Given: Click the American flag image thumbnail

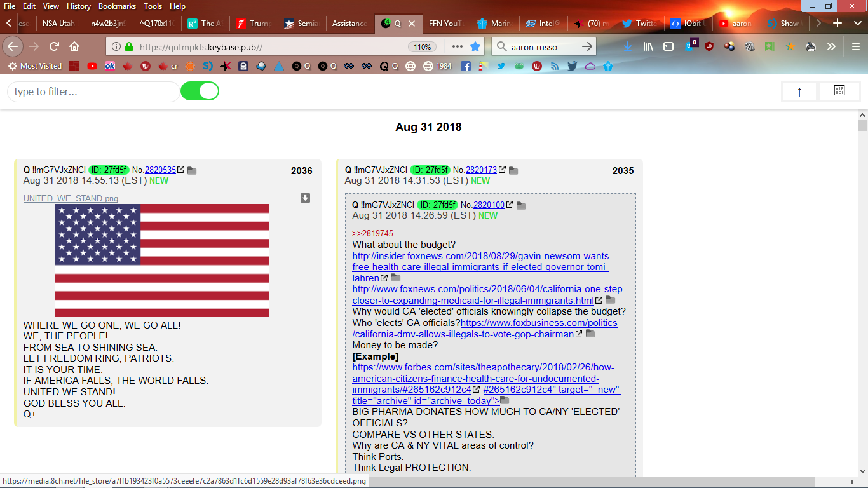Looking at the screenshot, I should (162, 260).
